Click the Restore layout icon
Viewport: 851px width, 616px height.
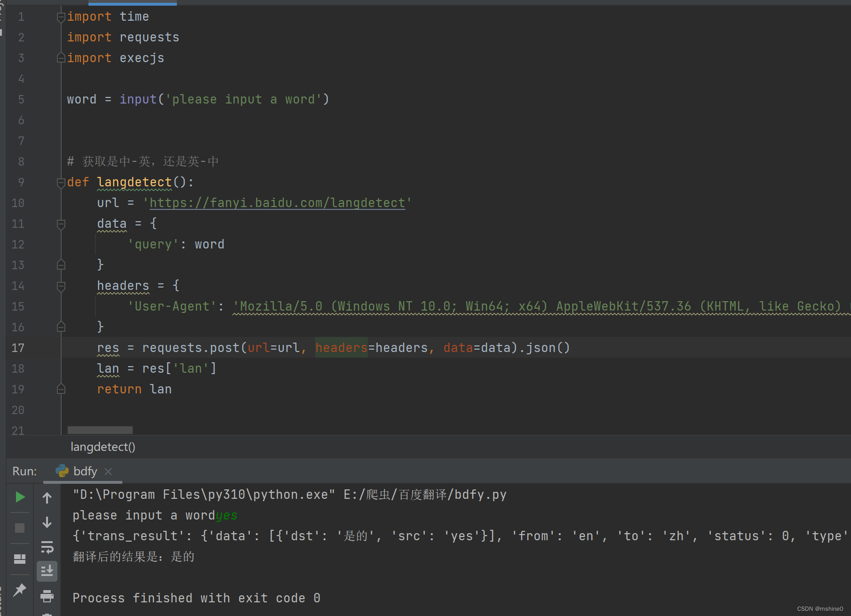pos(20,559)
